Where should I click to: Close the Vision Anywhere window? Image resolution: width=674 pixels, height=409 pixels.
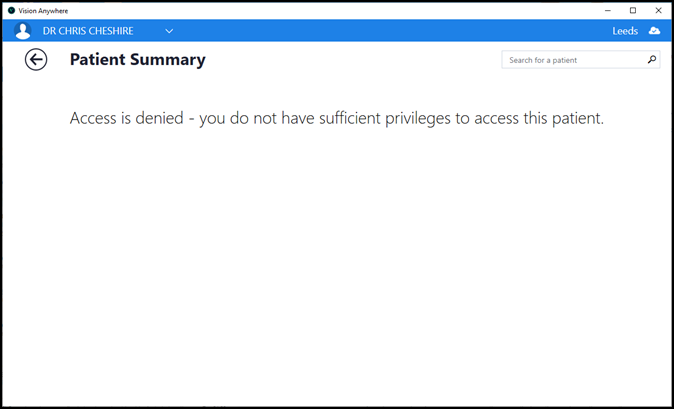pos(658,10)
